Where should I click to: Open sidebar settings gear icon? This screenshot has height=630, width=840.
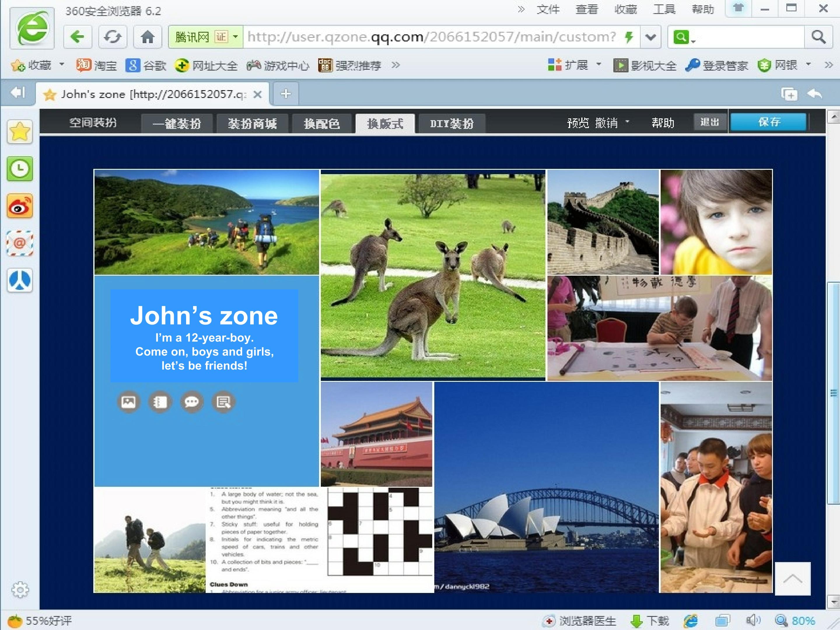[x=20, y=589]
